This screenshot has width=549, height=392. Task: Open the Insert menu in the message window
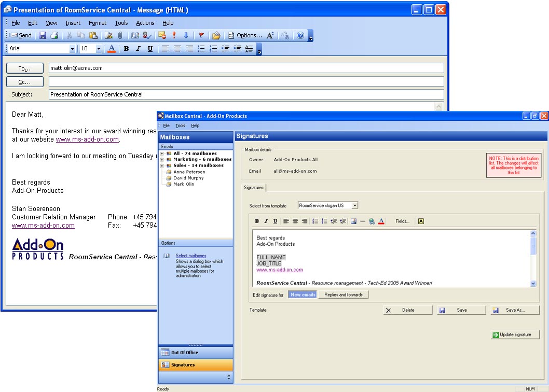73,23
